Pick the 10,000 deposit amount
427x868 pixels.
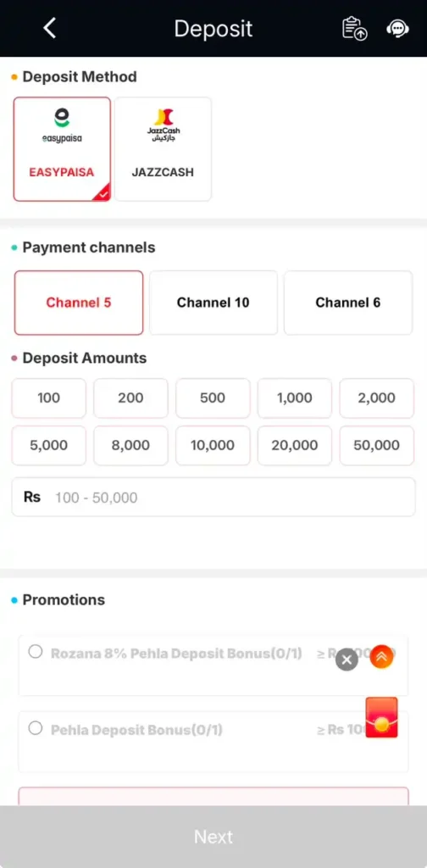[213, 446]
